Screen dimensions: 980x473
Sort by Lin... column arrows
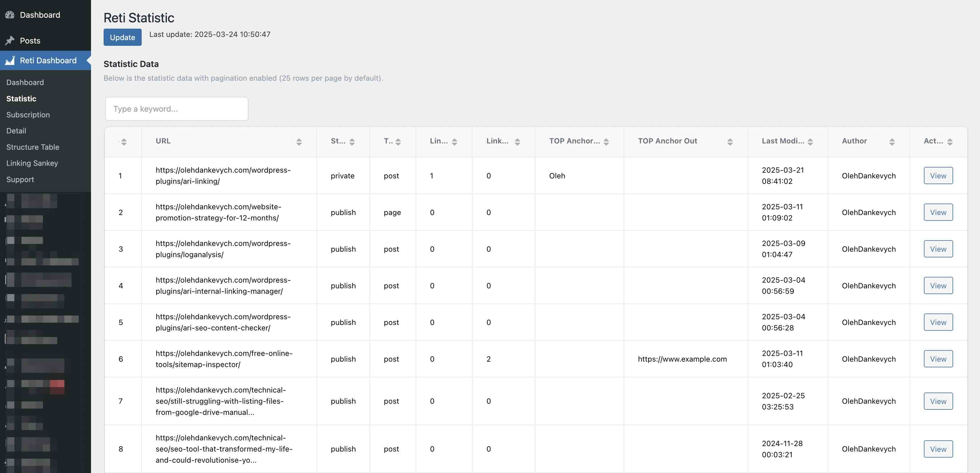coord(454,141)
